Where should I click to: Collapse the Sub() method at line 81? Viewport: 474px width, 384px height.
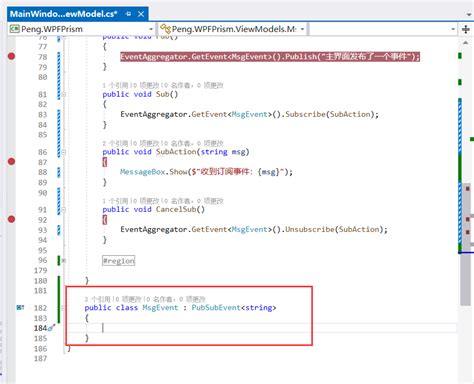point(64,94)
